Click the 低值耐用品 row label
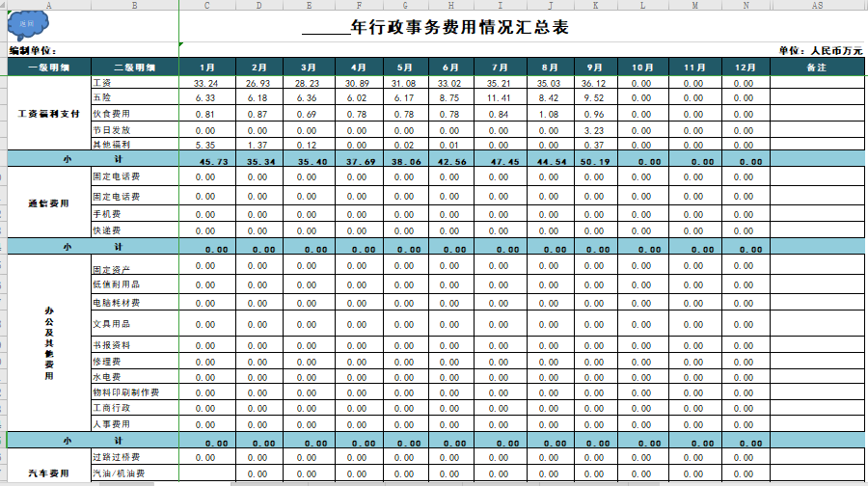Screen dimensions: 868x486 tap(134, 284)
